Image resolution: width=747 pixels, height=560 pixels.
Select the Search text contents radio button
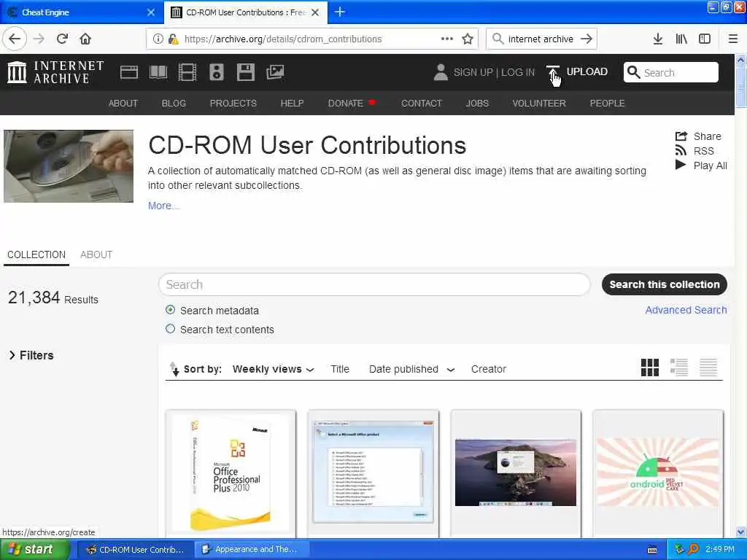pyautogui.click(x=170, y=329)
